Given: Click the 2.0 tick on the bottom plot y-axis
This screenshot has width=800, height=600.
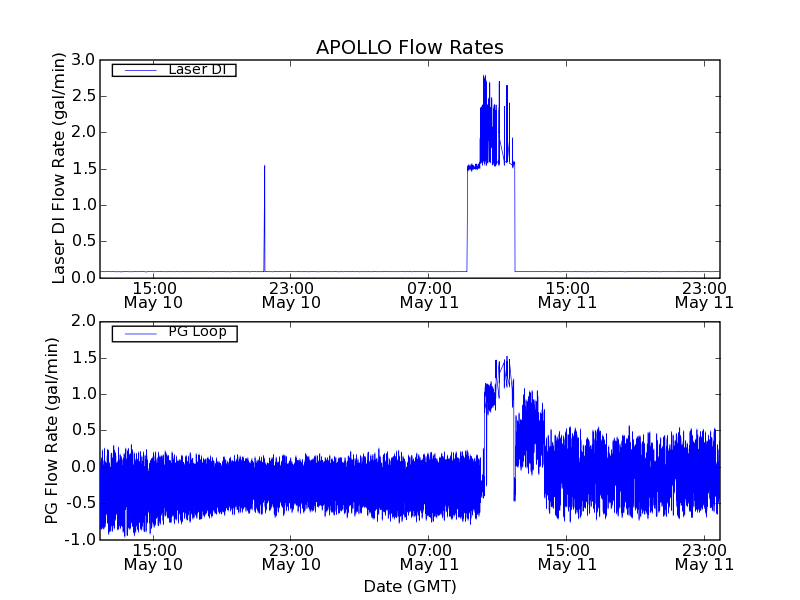Looking at the screenshot, I should coord(84,321).
